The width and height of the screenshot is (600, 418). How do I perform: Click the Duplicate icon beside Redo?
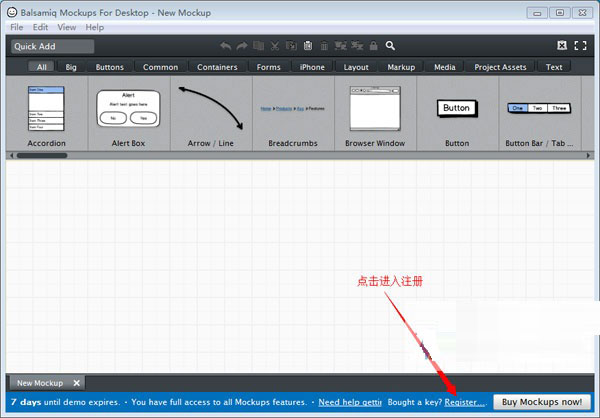click(259, 46)
